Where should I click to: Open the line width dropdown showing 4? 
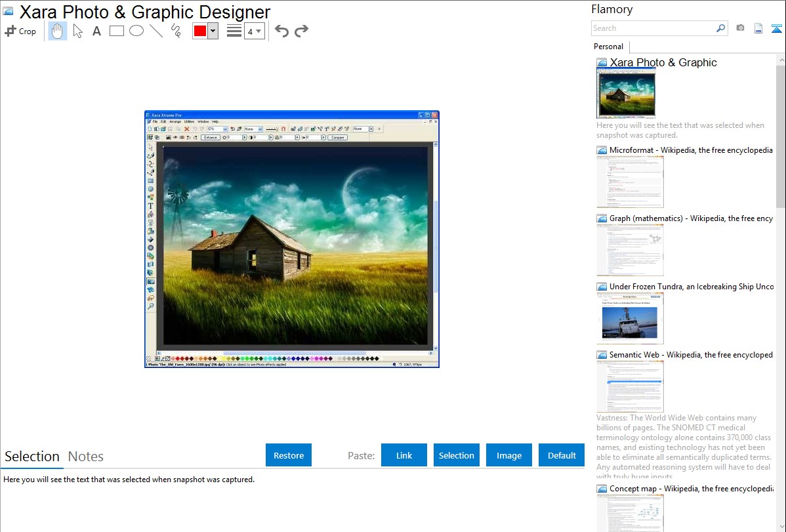[255, 31]
